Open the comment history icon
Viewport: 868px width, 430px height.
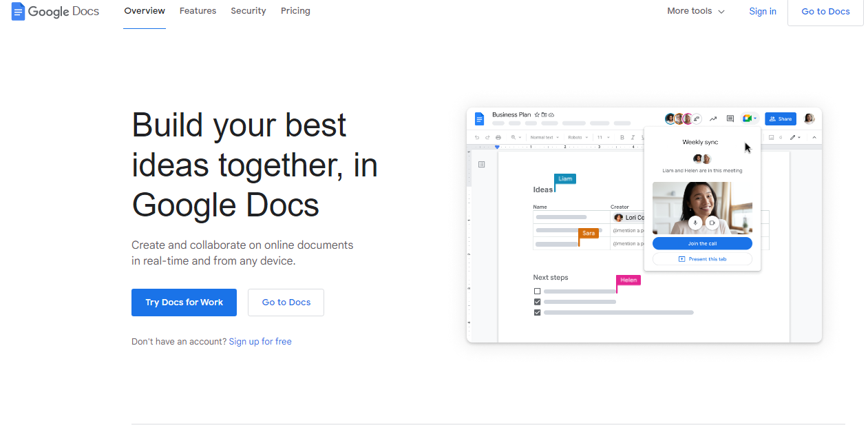click(730, 119)
